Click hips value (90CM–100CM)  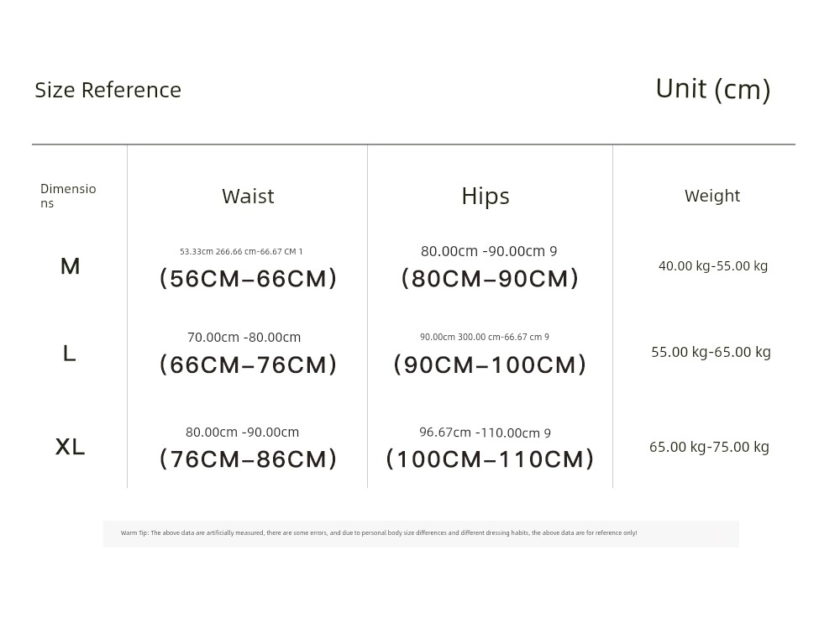490,364
